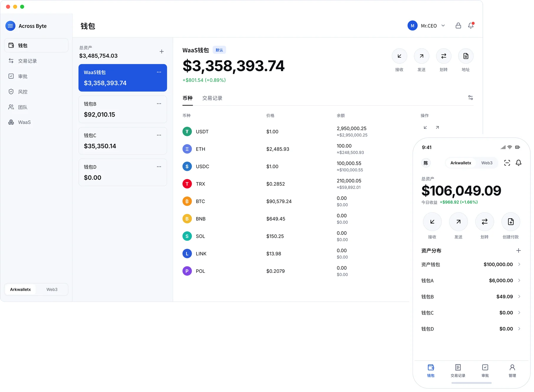The height and width of the screenshot is (392, 534).
Task: Tap plus icon beside 资产分布
Action: 518,251
